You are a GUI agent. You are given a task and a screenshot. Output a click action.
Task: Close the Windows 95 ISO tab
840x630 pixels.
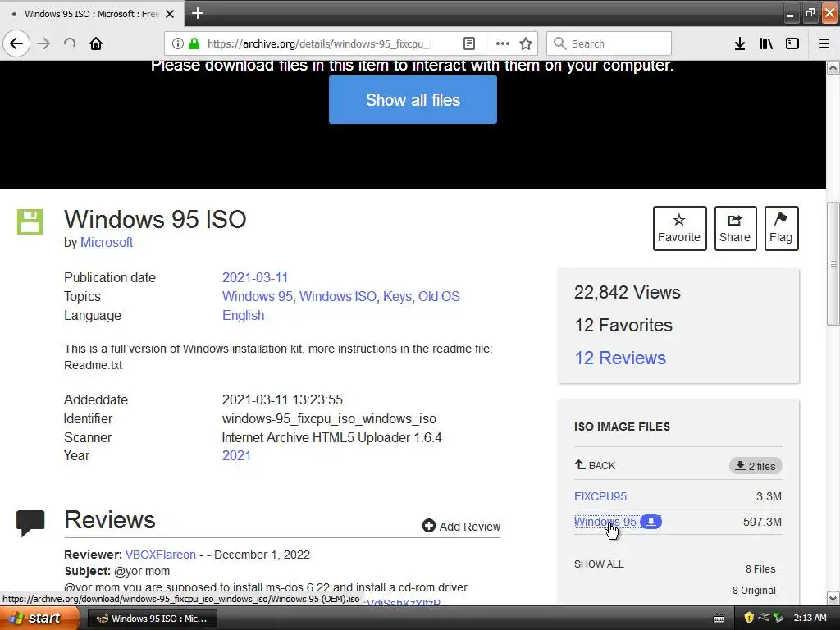point(170,14)
